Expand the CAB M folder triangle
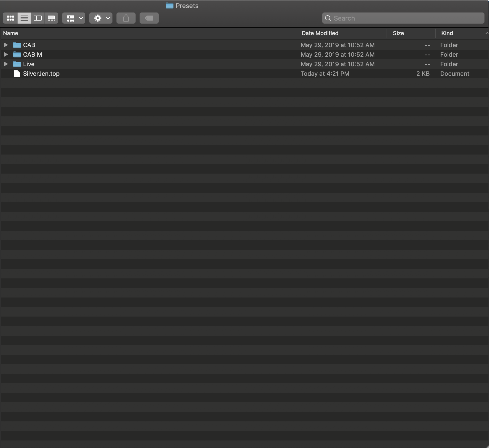 [6, 54]
